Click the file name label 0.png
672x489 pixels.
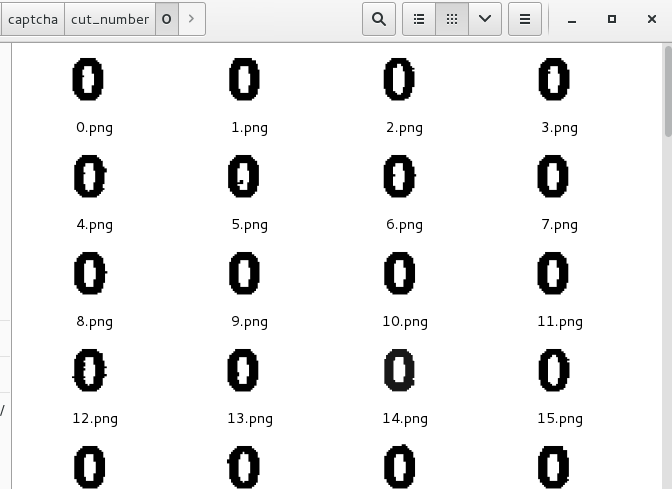click(x=94, y=128)
